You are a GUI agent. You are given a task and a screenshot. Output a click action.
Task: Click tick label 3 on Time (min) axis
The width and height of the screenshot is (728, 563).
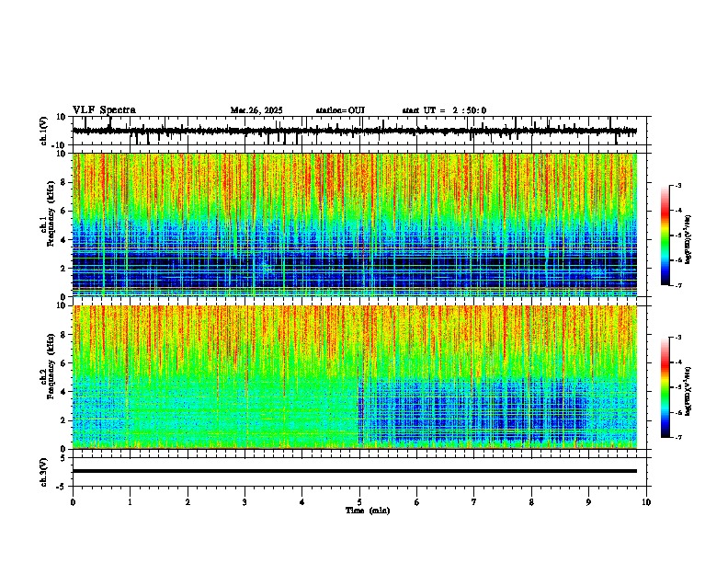point(245,502)
